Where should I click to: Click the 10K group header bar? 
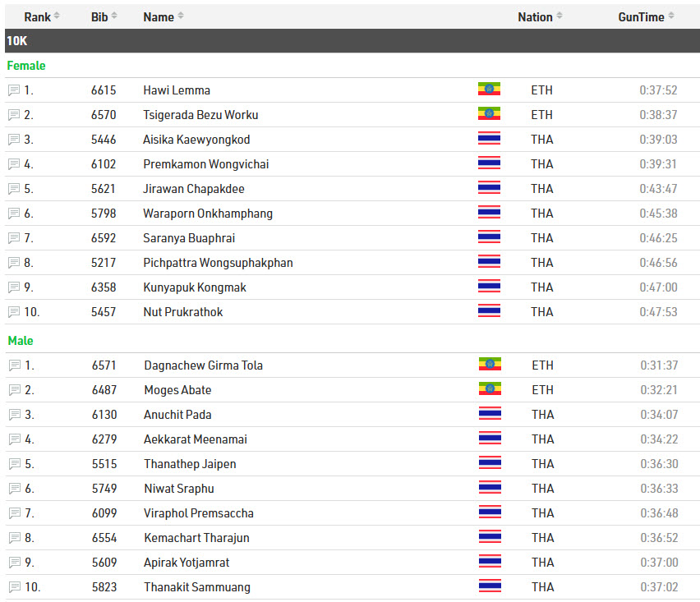pos(352,40)
